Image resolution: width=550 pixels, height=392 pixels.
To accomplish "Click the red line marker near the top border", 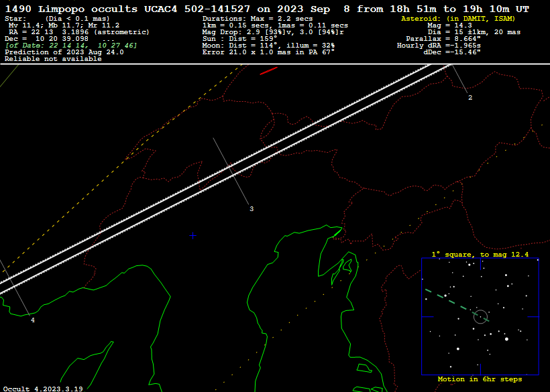I will tap(269, 71).
